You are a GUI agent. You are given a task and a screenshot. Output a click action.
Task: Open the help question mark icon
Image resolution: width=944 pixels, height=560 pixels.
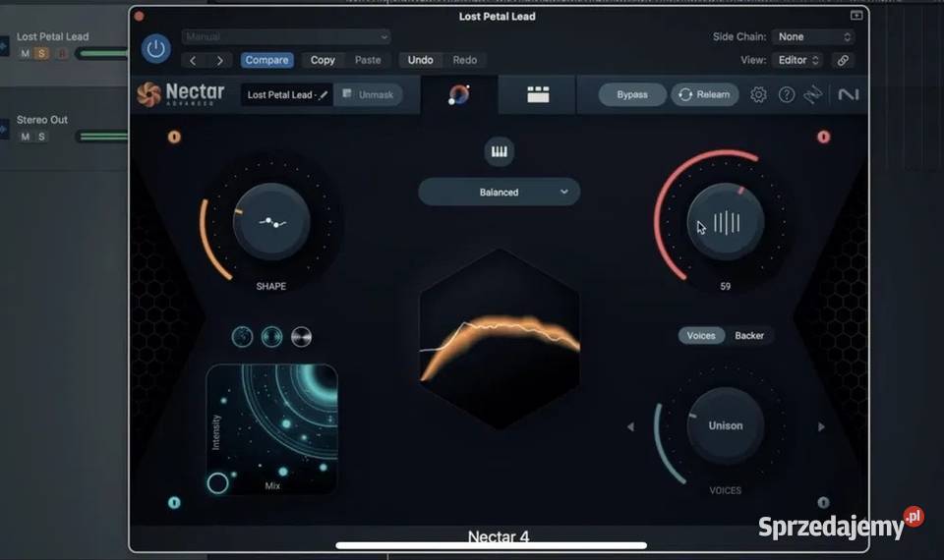[x=787, y=94]
